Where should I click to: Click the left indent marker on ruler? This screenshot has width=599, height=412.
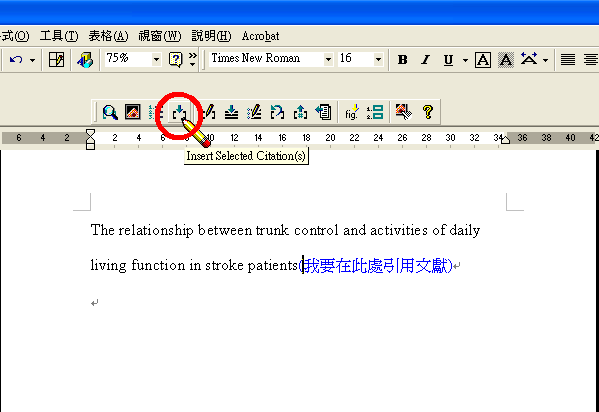point(91,144)
